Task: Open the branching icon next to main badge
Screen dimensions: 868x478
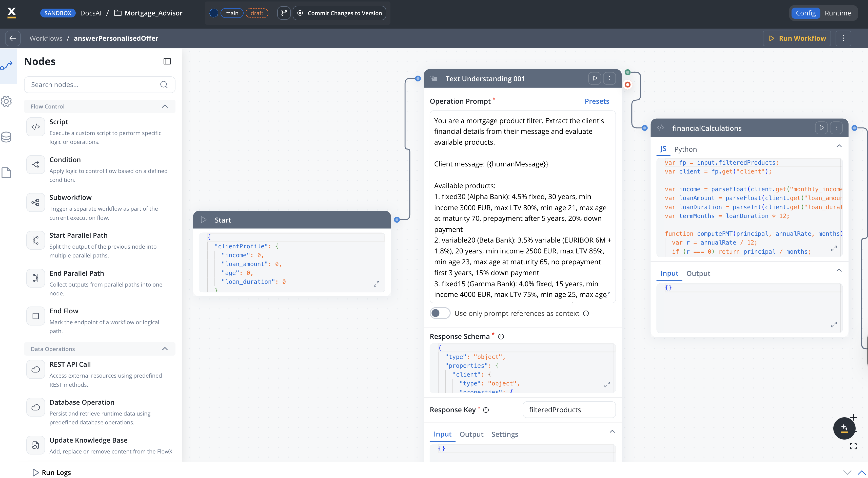Action: 284,13
